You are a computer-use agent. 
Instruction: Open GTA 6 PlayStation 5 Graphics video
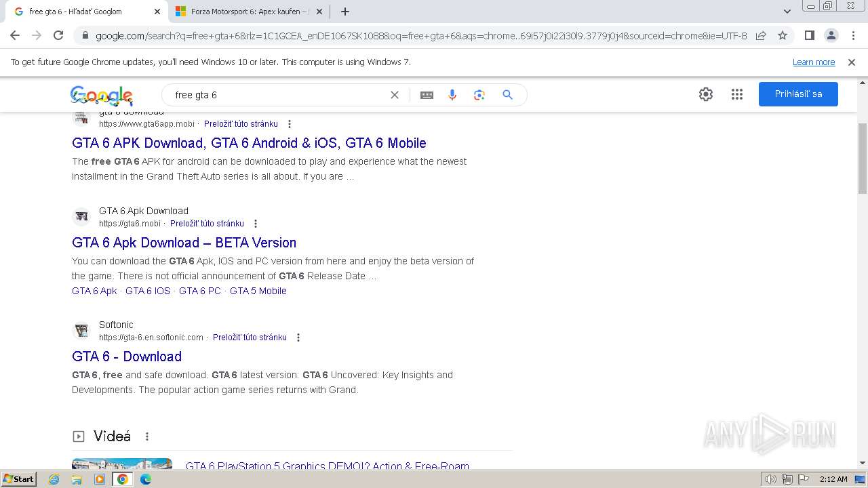[x=328, y=466]
